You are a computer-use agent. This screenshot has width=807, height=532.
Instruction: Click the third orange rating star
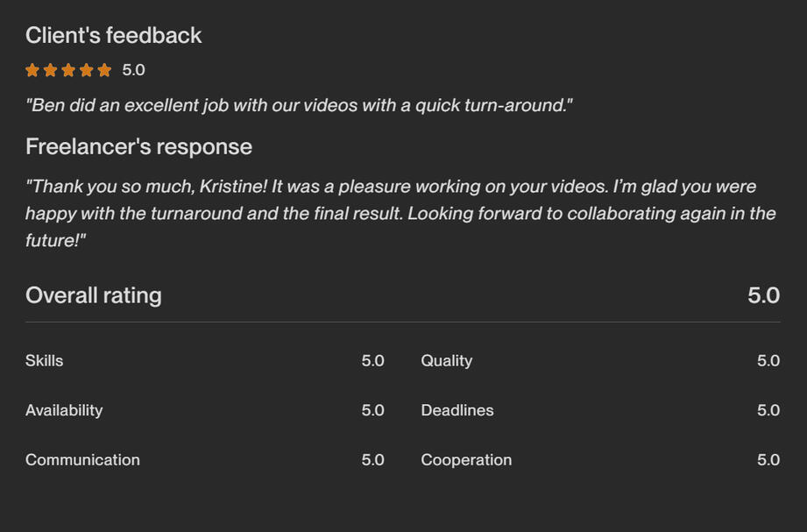click(68, 70)
